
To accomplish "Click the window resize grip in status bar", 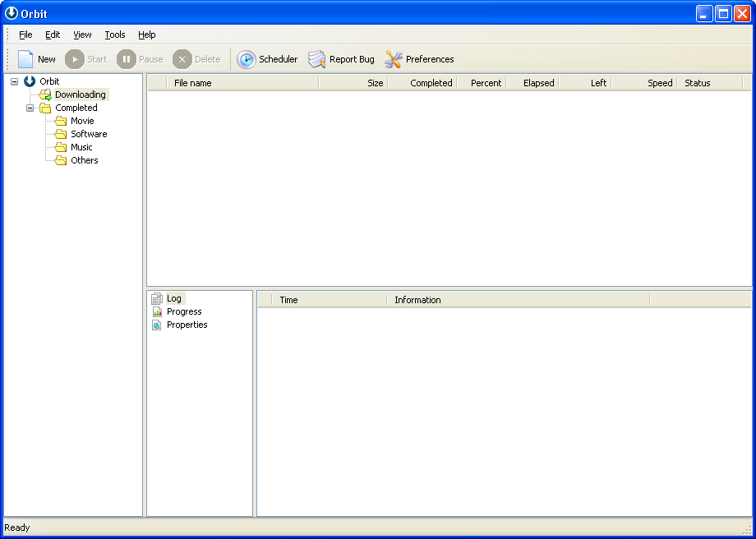I will click(747, 530).
